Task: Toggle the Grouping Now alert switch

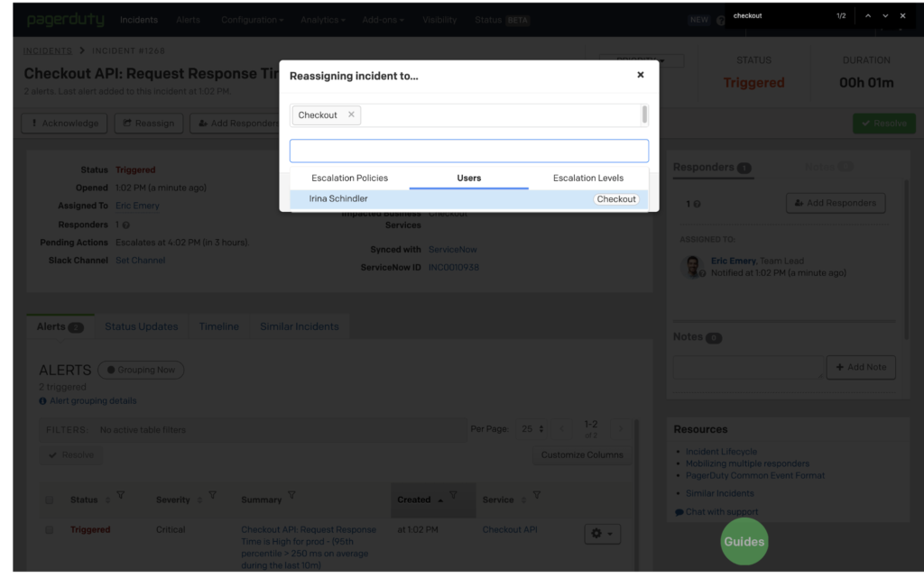Action: coord(140,370)
